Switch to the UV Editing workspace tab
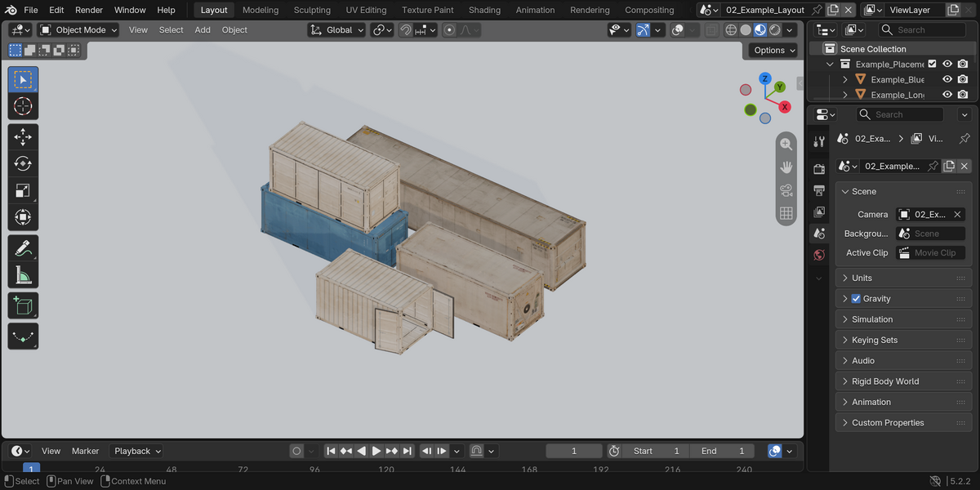 [366, 10]
